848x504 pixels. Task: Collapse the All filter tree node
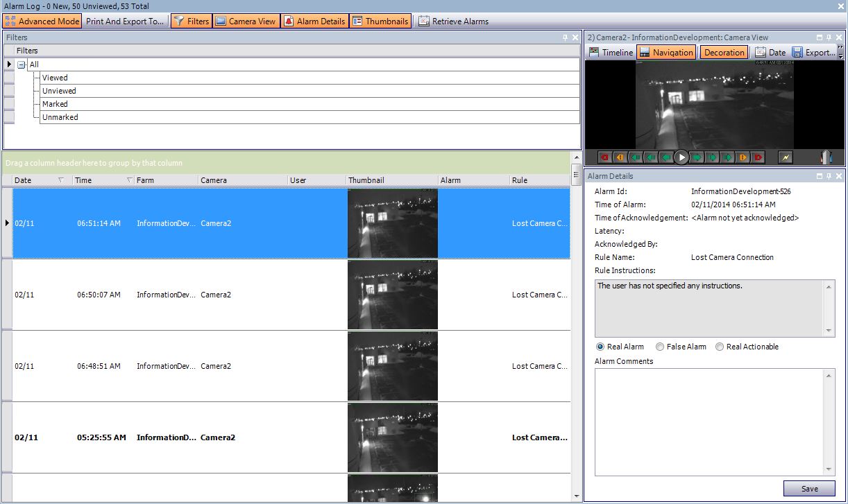22,64
